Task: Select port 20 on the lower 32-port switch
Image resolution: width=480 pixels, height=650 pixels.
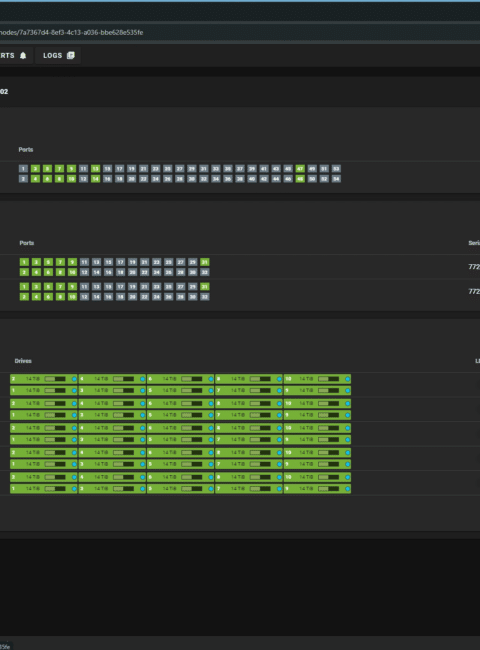Action: (132, 297)
